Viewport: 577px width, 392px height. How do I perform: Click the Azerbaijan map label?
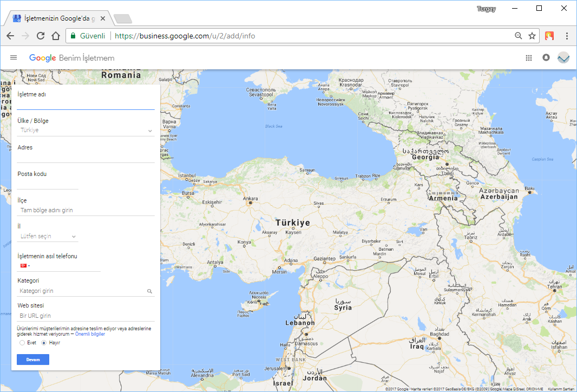point(499,197)
